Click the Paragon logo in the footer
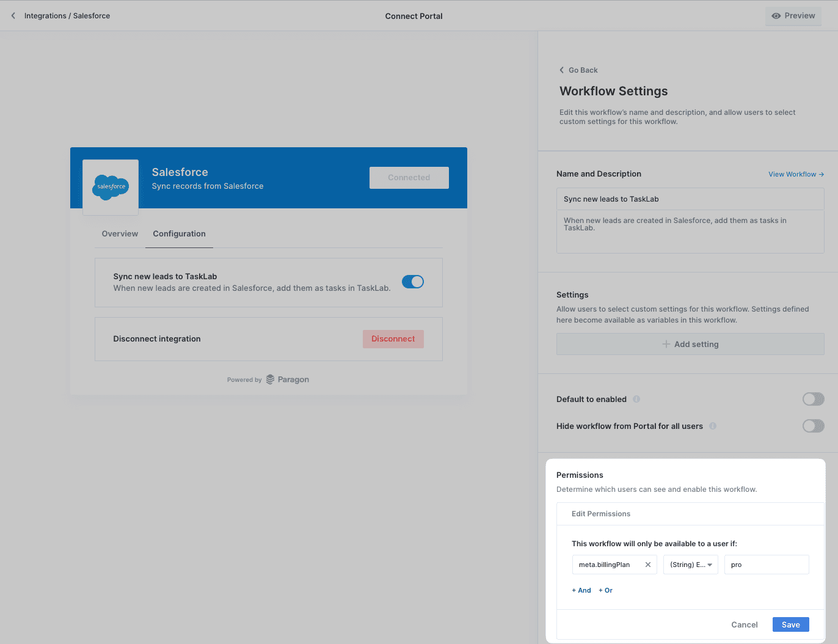This screenshot has height=644, width=838. click(x=287, y=379)
